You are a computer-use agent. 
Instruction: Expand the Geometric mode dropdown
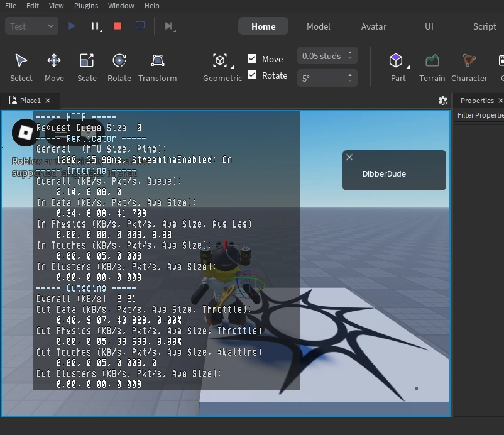point(231,67)
